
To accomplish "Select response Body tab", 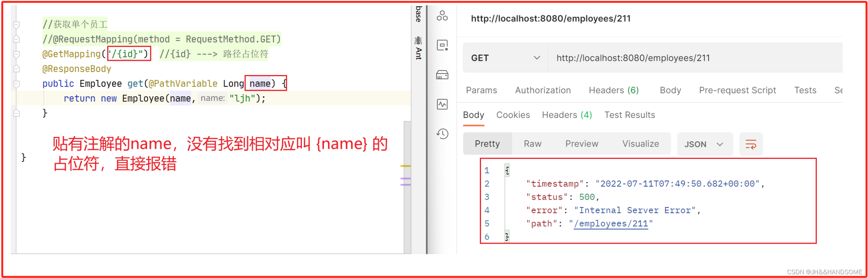I will click(x=474, y=115).
